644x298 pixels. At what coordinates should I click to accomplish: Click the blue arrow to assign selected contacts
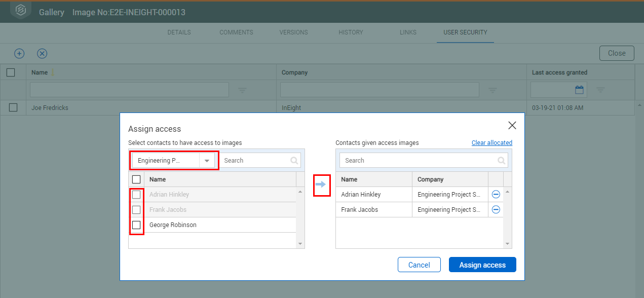(x=322, y=185)
